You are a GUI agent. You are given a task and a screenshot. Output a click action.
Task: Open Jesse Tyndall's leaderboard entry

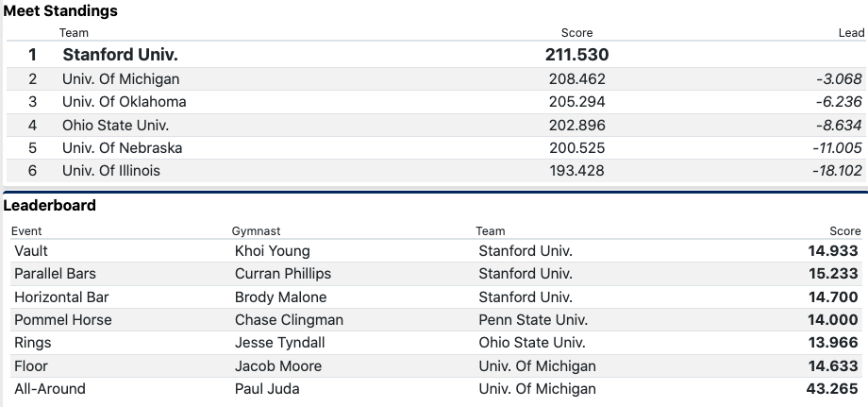pos(279,343)
